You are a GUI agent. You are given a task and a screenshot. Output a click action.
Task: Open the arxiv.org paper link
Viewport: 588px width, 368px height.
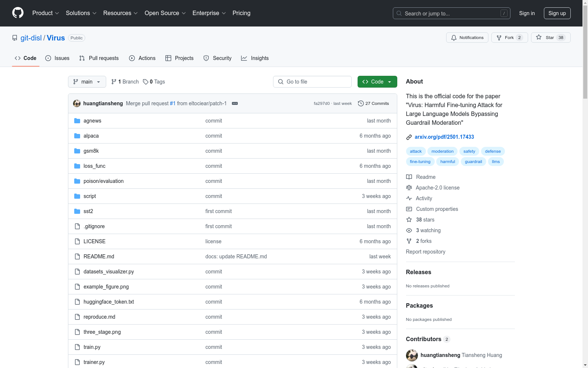pos(444,137)
